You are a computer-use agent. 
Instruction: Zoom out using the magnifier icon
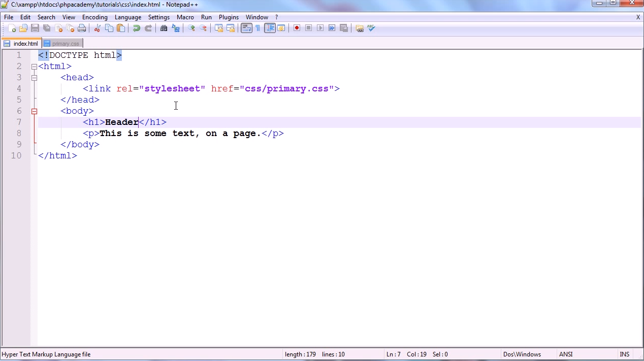pos(203,28)
